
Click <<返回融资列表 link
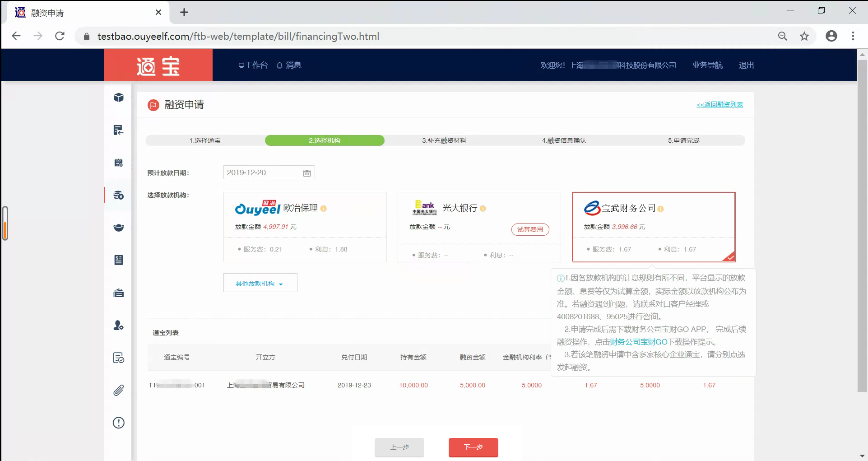click(x=719, y=104)
